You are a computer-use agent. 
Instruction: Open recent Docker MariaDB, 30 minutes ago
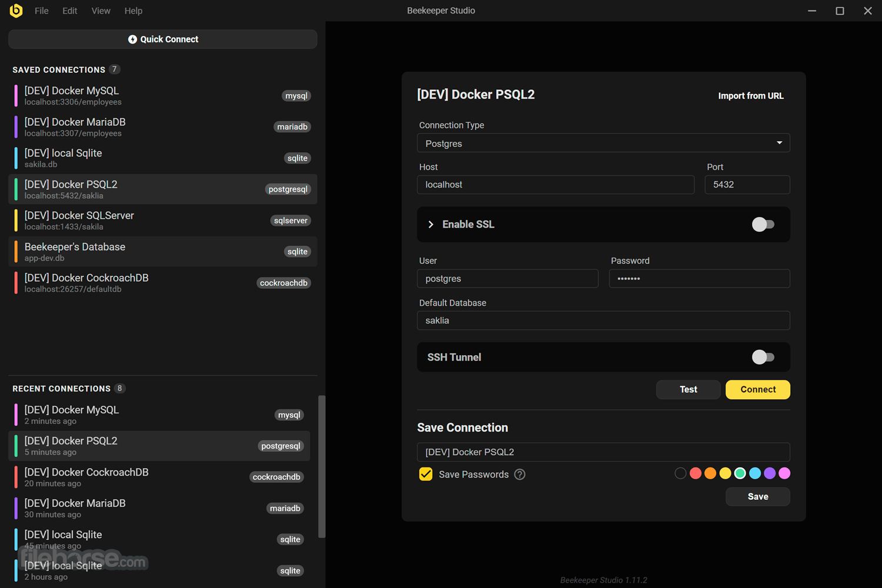point(159,509)
